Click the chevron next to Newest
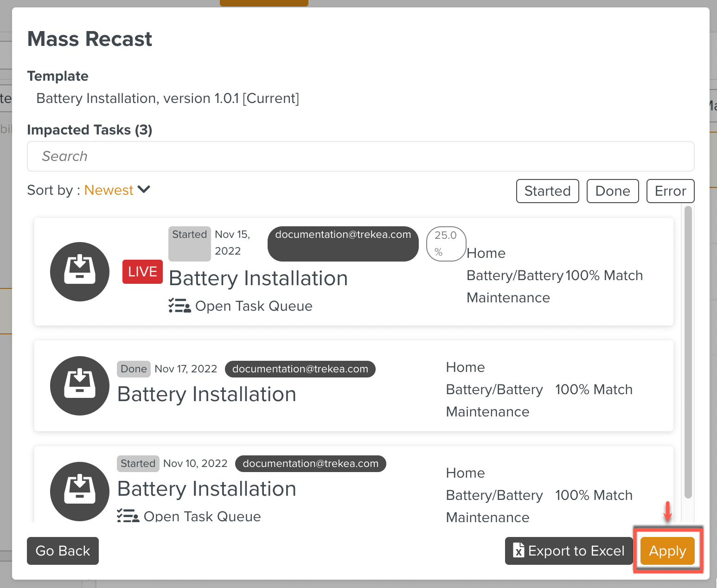Image resolution: width=717 pixels, height=588 pixels. coord(144,190)
